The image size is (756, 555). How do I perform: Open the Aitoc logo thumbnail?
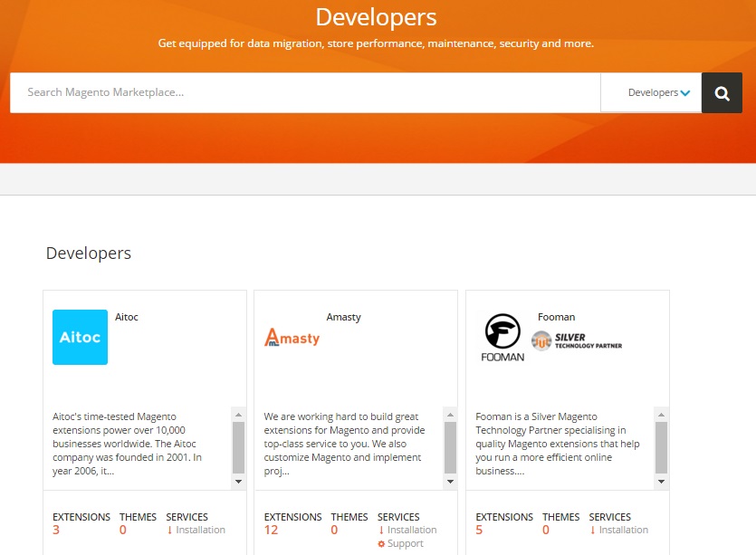[80, 337]
